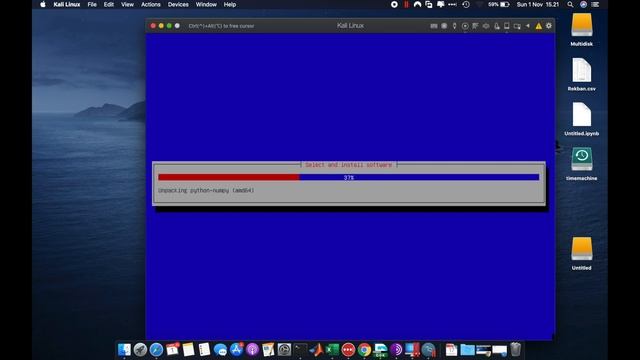
Task: Open the blue folder stack in Dock
Action: point(467,349)
